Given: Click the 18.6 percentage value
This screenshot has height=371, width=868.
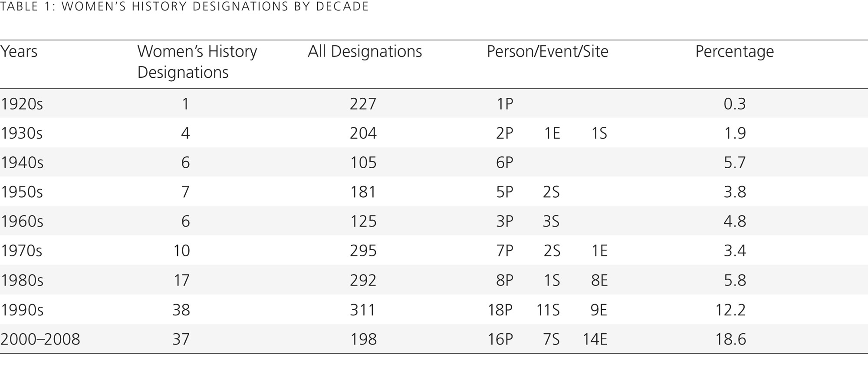Looking at the screenshot, I should pyautogui.click(x=730, y=339).
